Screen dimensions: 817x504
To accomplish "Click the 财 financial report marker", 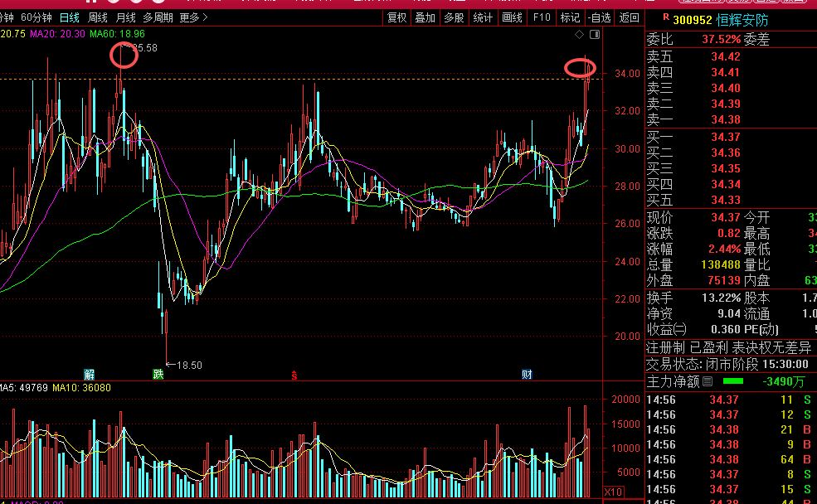I will pyautogui.click(x=527, y=374).
